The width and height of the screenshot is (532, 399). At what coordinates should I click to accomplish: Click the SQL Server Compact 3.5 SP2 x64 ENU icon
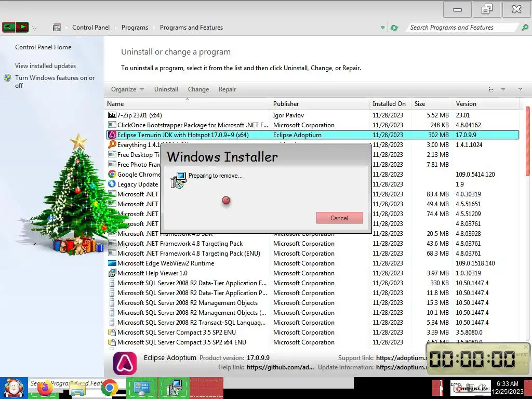[x=112, y=342]
